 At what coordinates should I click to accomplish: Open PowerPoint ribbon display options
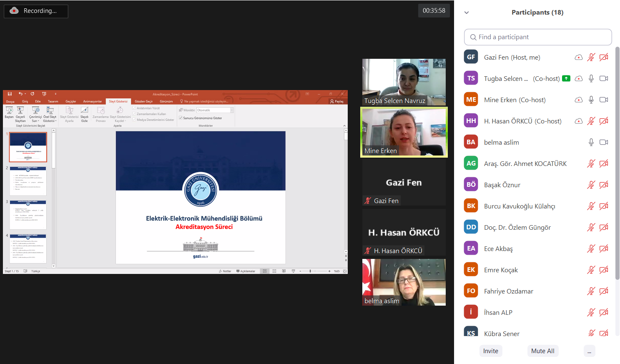pyautogui.click(x=307, y=94)
